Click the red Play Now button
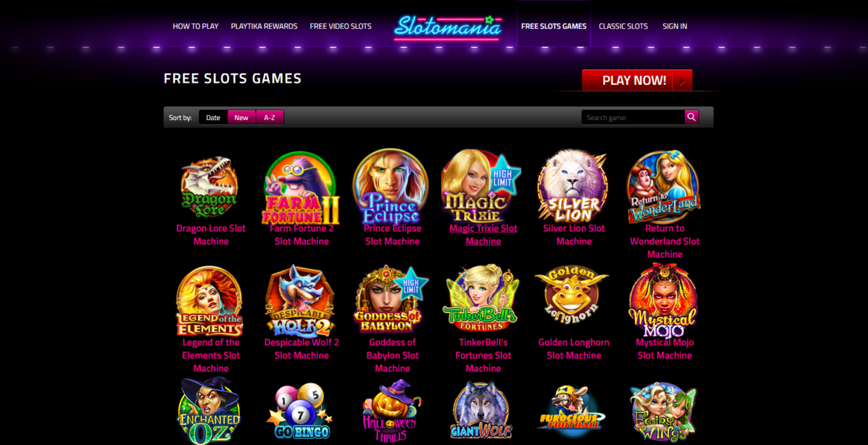This screenshot has height=445, width=868. pos(637,80)
